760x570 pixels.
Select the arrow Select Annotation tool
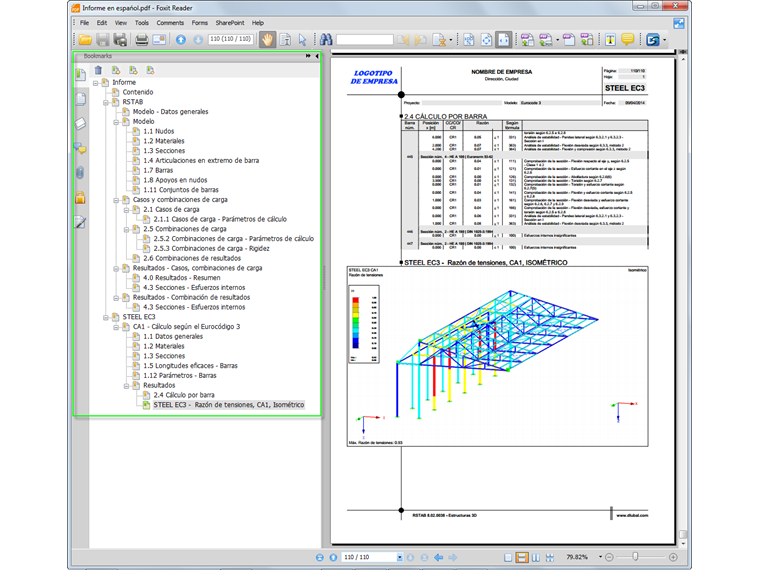pyautogui.click(x=302, y=40)
